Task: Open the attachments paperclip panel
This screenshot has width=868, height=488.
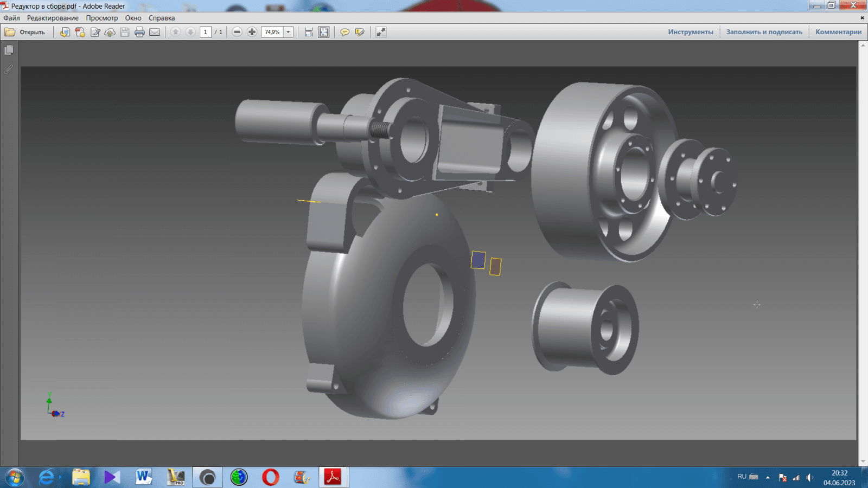Action: pyautogui.click(x=9, y=69)
